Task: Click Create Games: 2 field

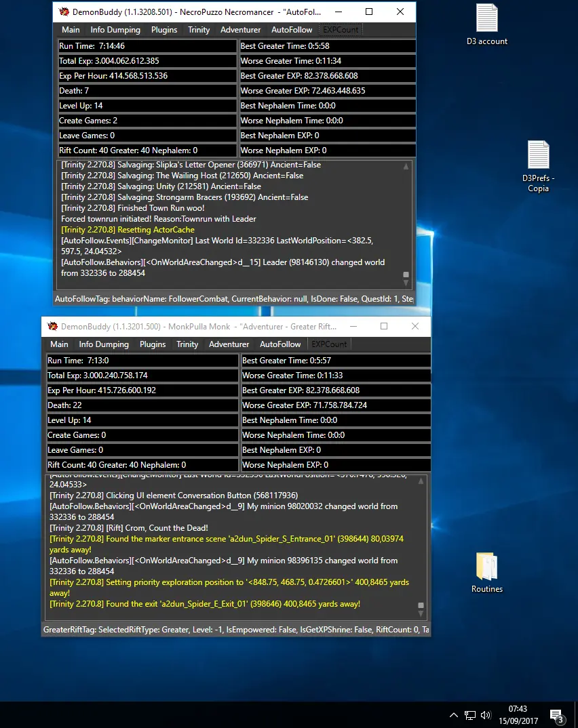Action: 147,120
